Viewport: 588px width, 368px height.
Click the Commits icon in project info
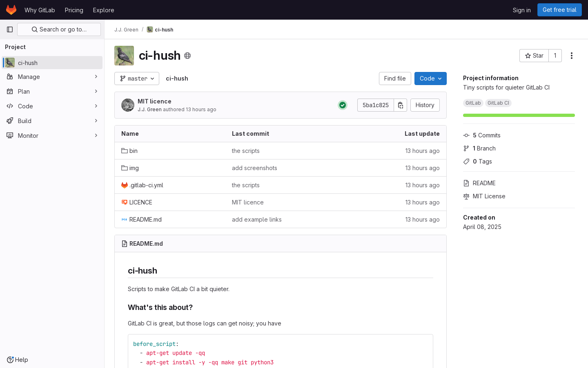466,135
